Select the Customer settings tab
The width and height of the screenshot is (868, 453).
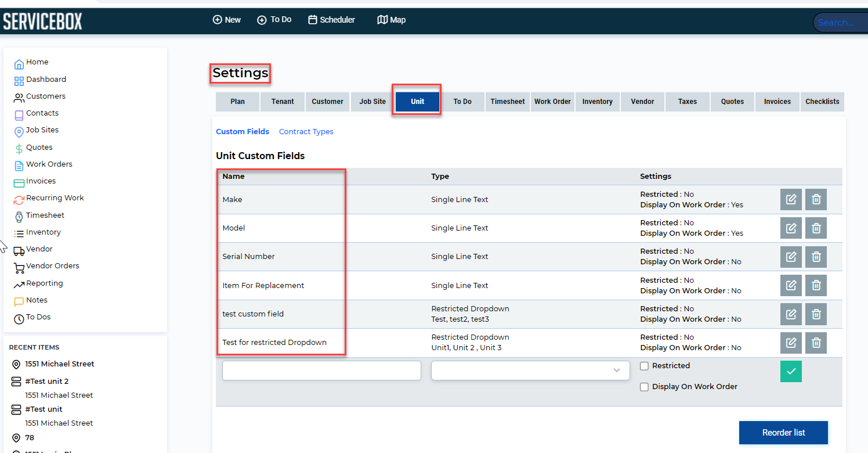pyautogui.click(x=327, y=102)
